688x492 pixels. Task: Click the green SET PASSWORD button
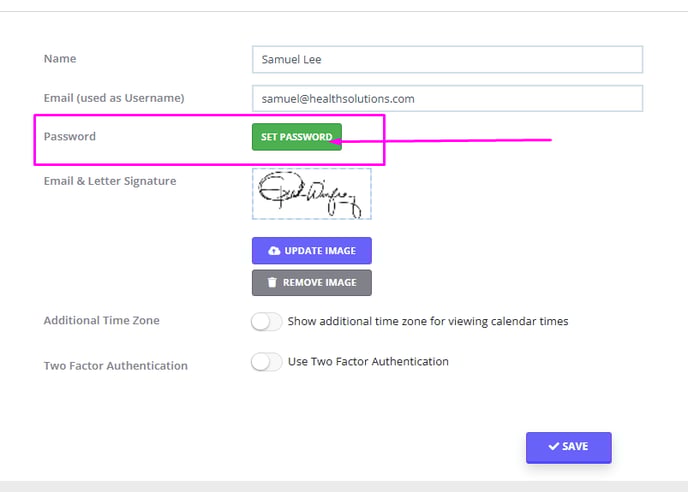point(297,136)
